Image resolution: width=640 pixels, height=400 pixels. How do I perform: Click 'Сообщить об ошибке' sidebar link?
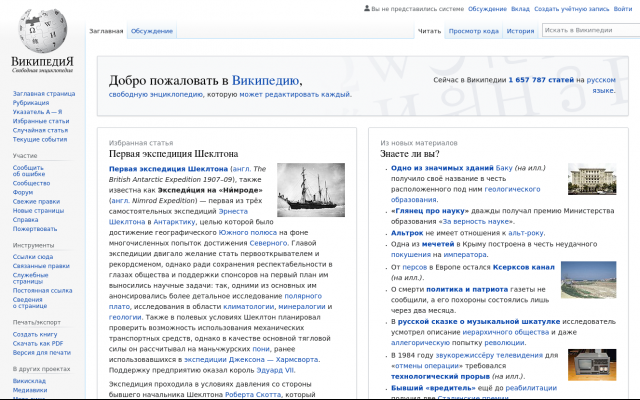tap(29, 171)
